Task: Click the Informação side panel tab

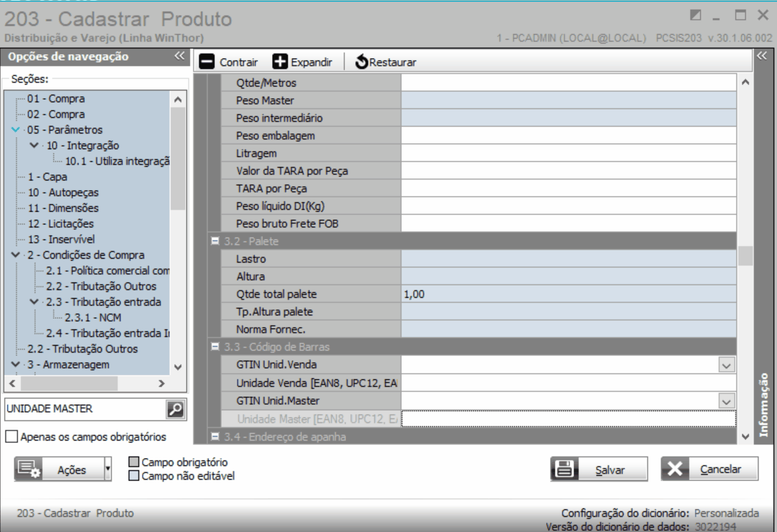Action: pyautogui.click(x=763, y=404)
